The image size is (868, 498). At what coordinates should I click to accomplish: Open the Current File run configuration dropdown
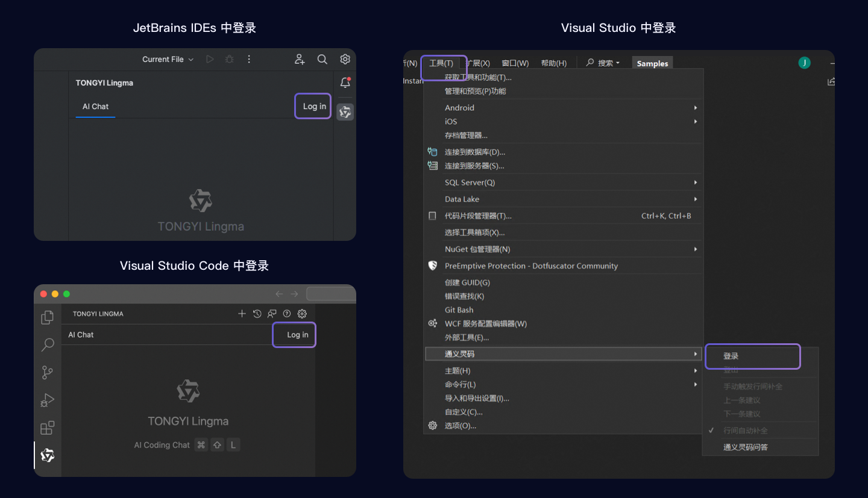click(x=168, y=59)
